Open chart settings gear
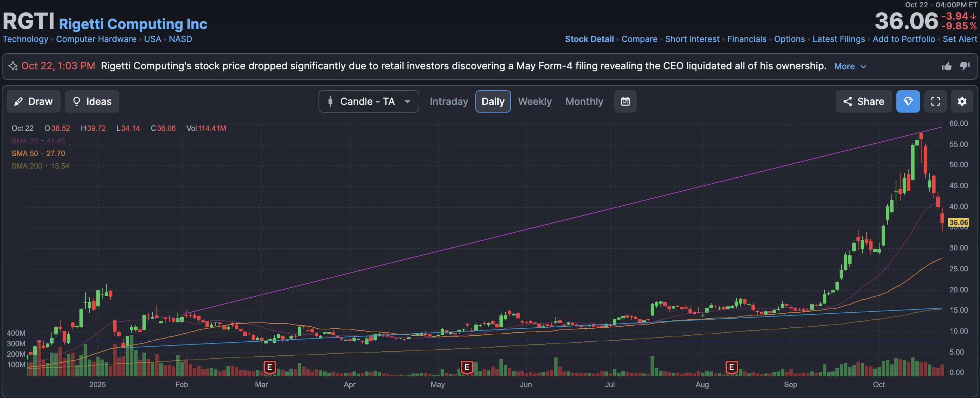Viewport: 980px width, 398px height. coord(962,101)
